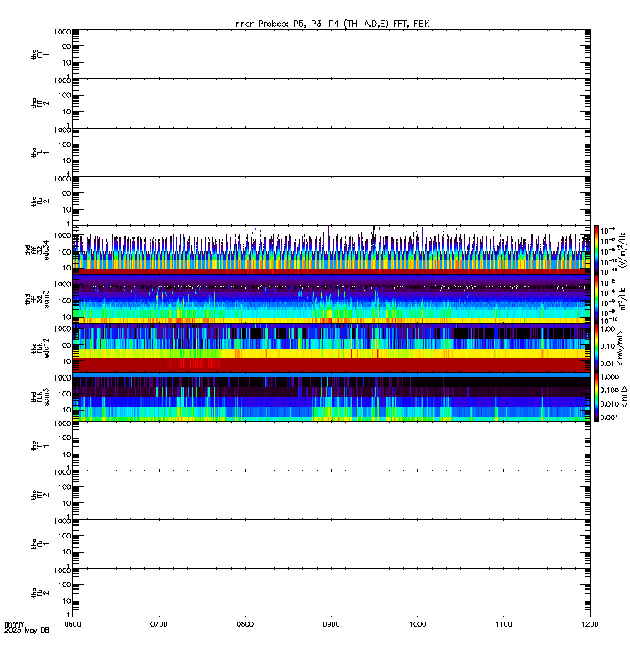Click the '(V/m)²/Hz' color bar unit label
Image resolution: width=630 pixels, height=672 pixels.
tap(623, 249)
